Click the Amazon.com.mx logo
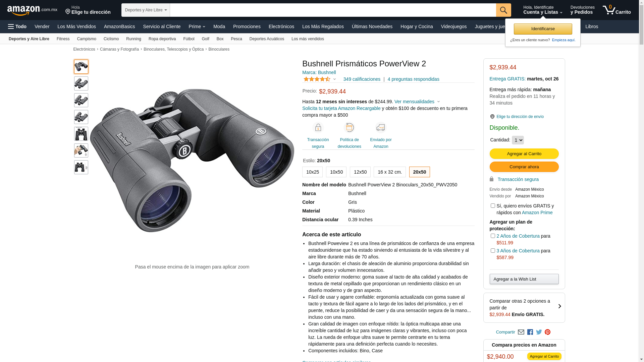Viewport: 644px width, 362px height. tap(32, 10)
